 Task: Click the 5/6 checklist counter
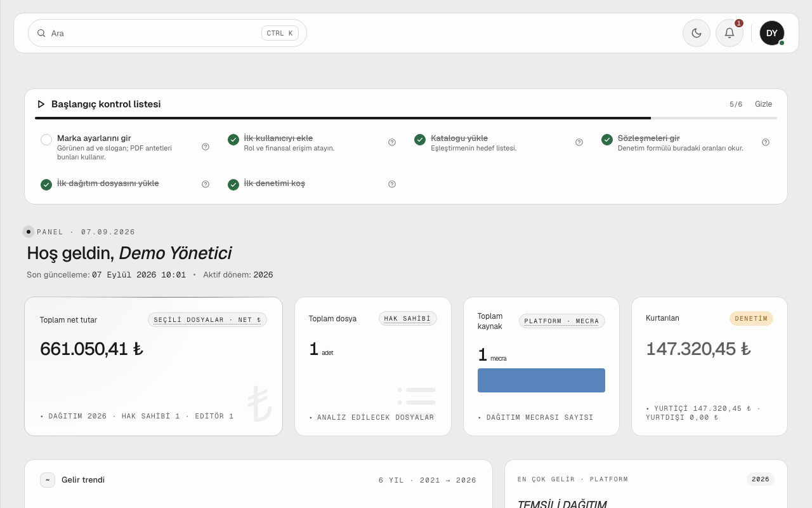pyautogui.click(x=736, y=104)
